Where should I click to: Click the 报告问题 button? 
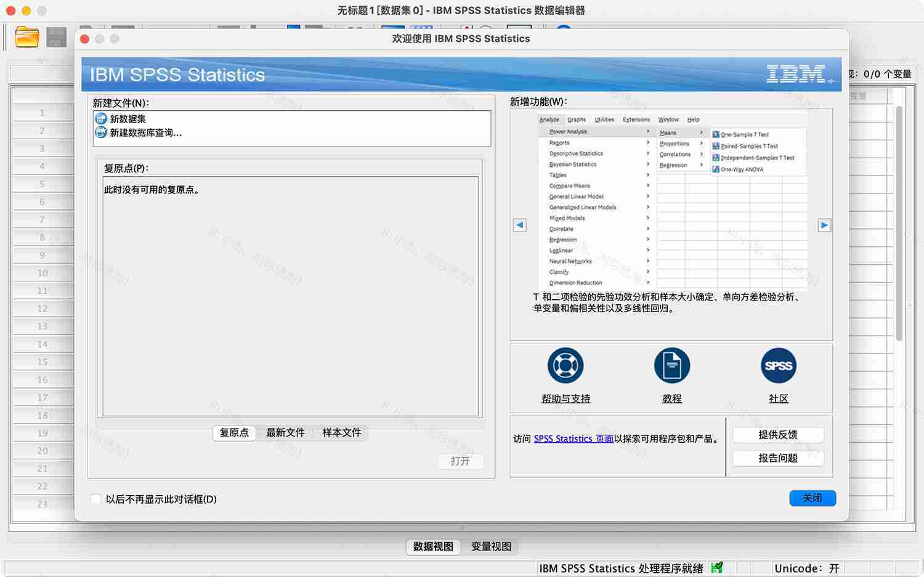click(778, 458)
